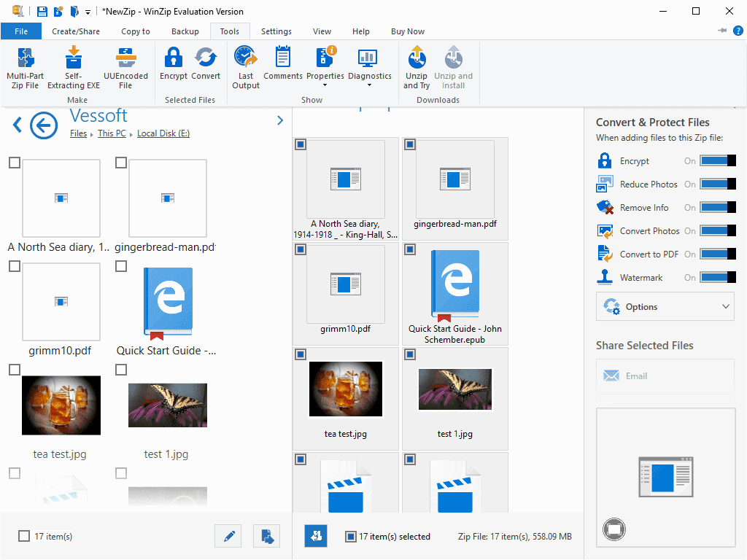Uncheck the 17 item(s) selected checkbox
747x560 pixels.
(x=351, y=537)
